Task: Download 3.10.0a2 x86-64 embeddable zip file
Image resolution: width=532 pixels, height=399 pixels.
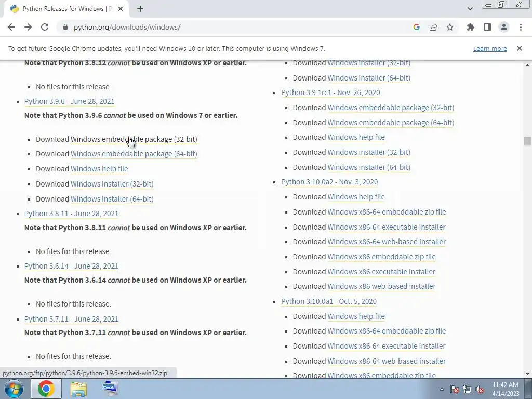Action: pyautogui.click(x=387, y=212)
